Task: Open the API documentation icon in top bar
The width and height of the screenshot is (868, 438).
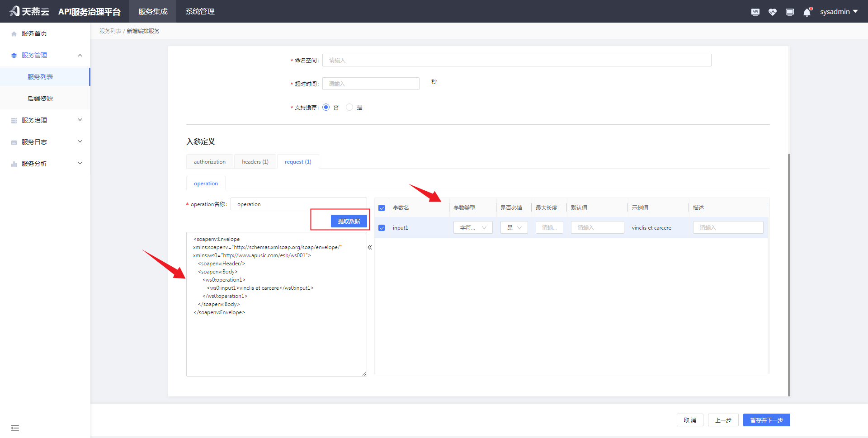Action: (x=755, y=12)
